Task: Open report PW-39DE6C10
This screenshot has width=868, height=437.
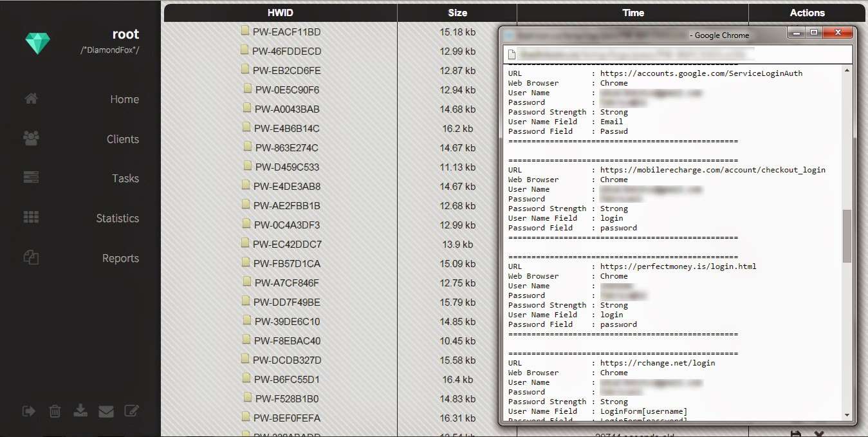Action: pos(288,322)
